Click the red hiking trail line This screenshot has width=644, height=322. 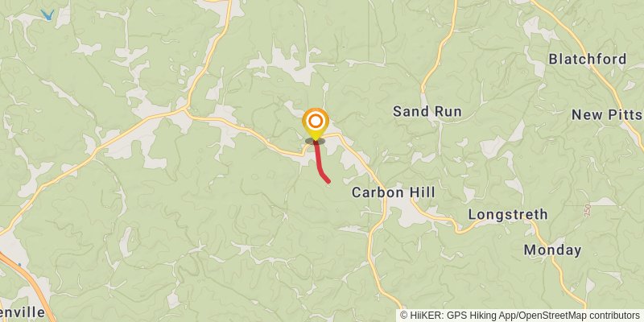click(x=320, y=163)
